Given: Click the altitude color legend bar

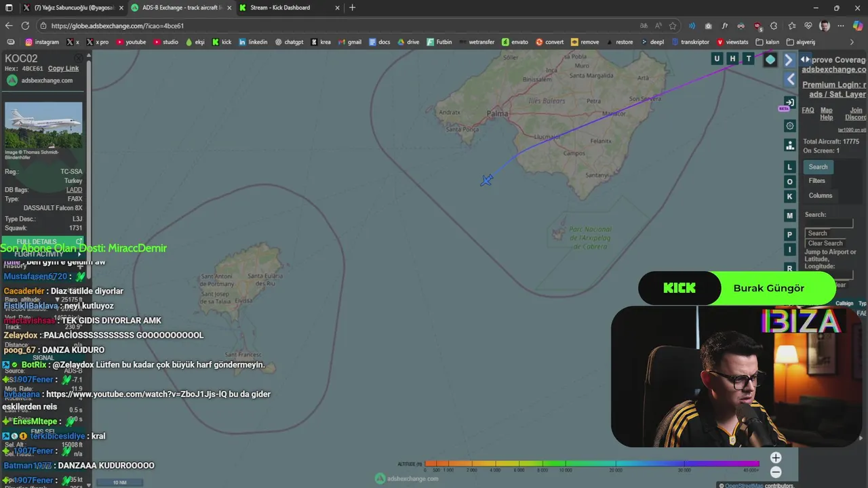Looking at the screenshot, I should (x=591, y=464).
